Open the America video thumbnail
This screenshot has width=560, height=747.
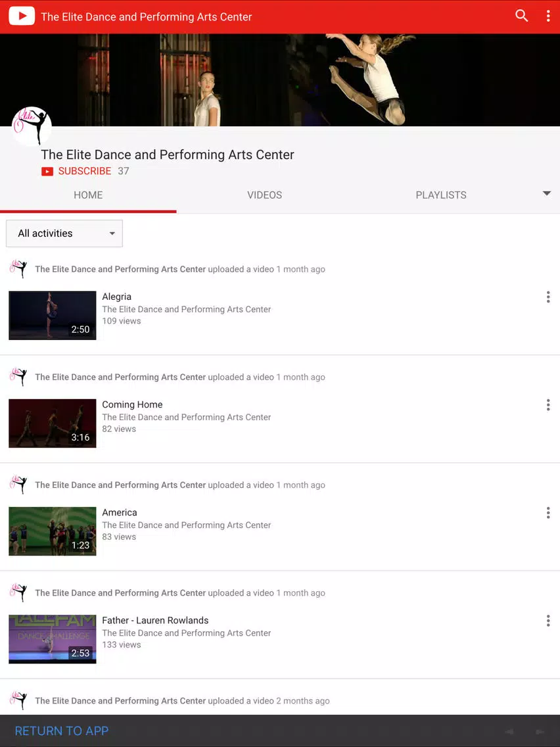tap(53, 531)
